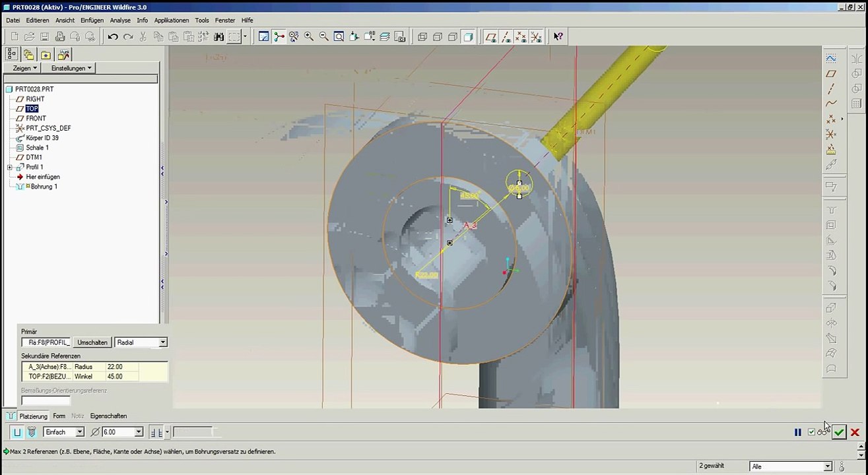Switch to the Form tab
Screen dimensions: 868x475
coord(59,416)
